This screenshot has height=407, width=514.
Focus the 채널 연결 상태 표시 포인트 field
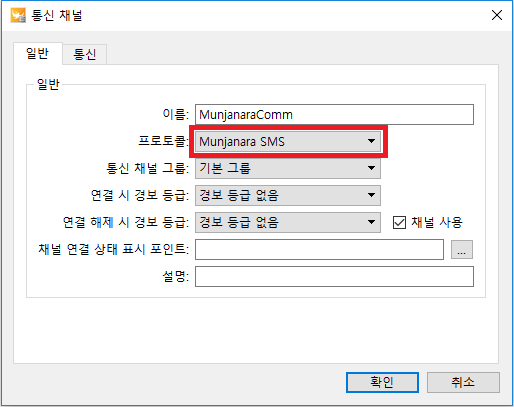point(319,249)
